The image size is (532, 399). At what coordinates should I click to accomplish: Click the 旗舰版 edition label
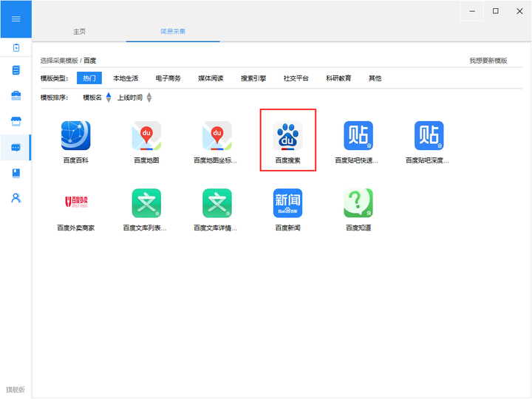point(16,389)
